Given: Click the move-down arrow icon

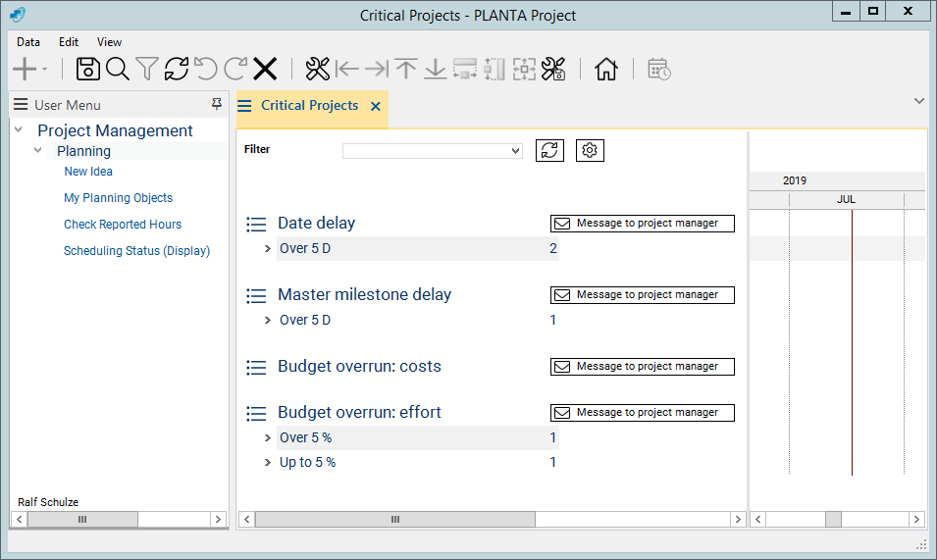Looking at the screenshot, I should click(435, 69).
